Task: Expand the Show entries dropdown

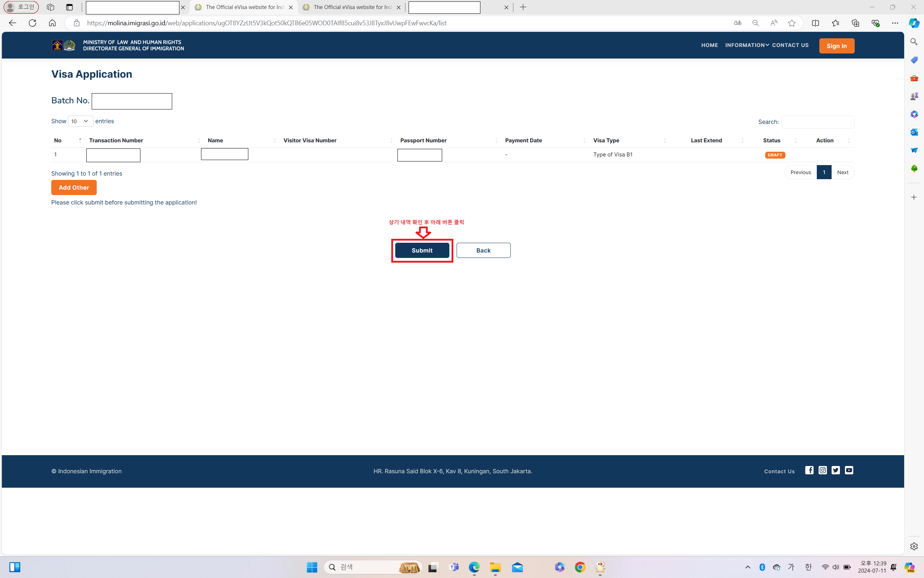Action: coord(80,121)
